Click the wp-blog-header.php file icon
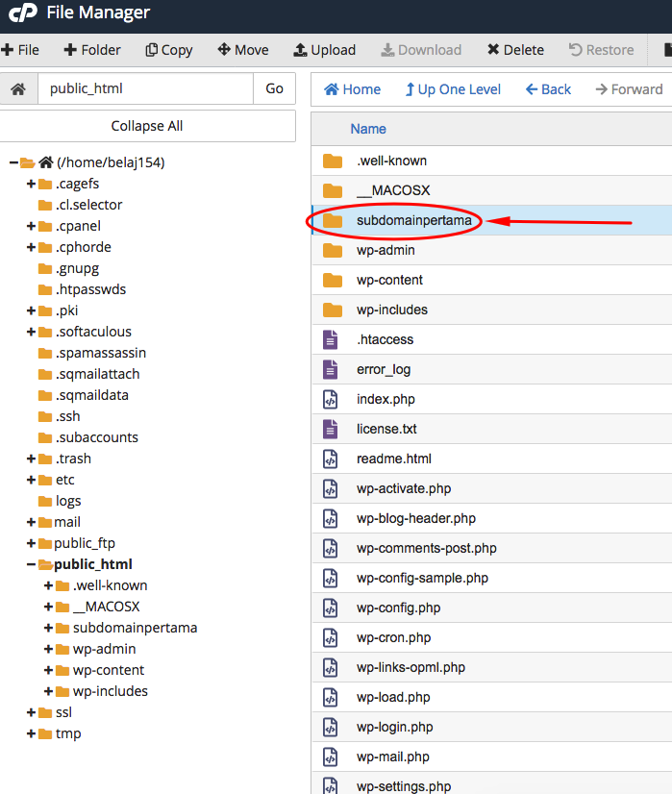Viewport: 672px width, 794px height. [330, 518]
